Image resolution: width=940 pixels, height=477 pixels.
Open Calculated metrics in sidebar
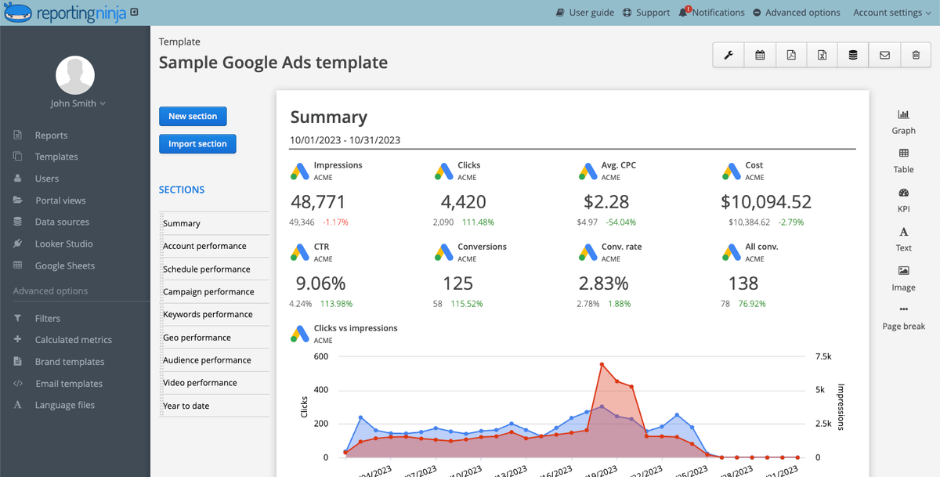pos(75,340)
